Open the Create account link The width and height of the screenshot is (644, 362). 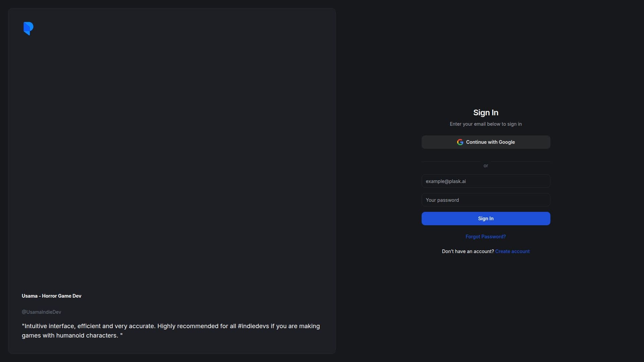(512, 251)
